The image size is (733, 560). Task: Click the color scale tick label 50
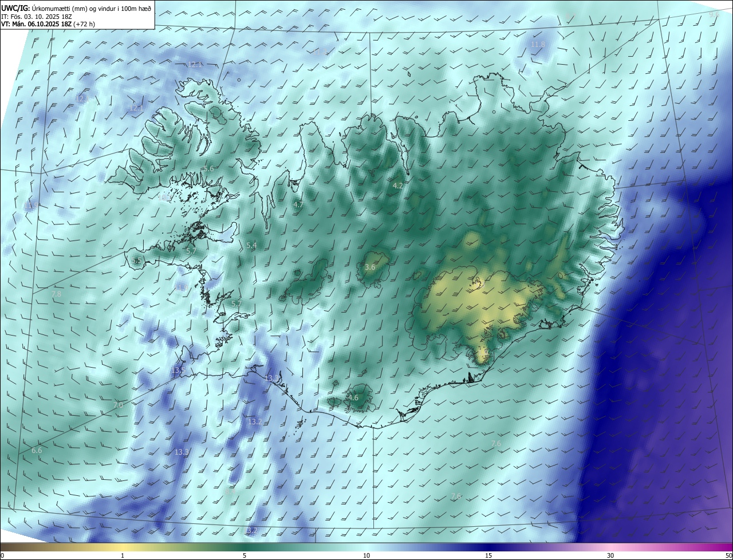(728, 555)
